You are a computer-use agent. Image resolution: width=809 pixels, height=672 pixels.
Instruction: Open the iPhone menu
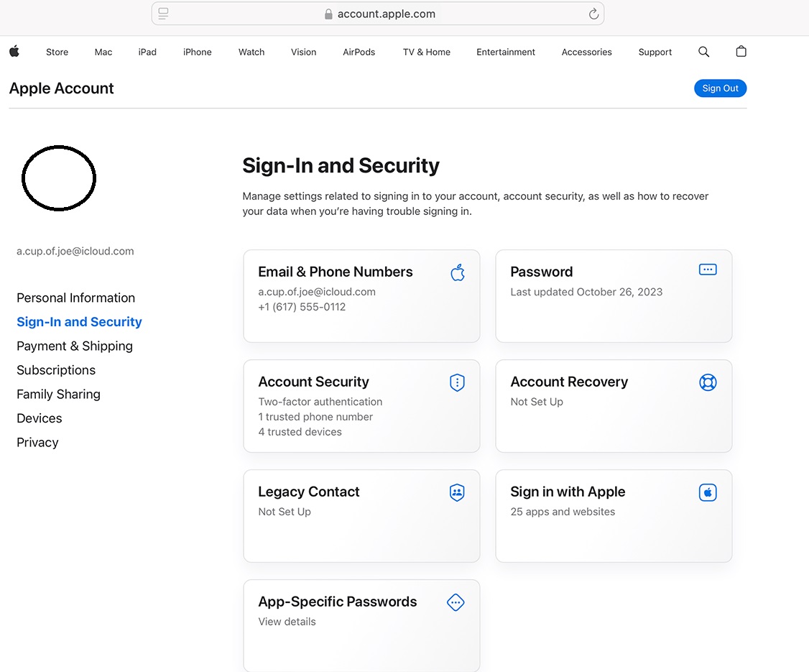tap(197, 52)
